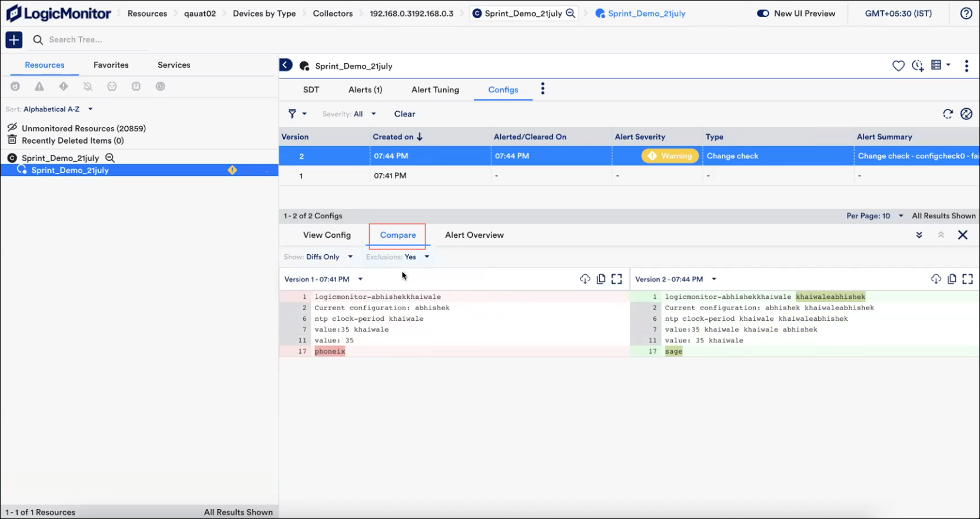
Task: Select config version 1 row at 07:41 PM
Action: (x=629, y=175)
